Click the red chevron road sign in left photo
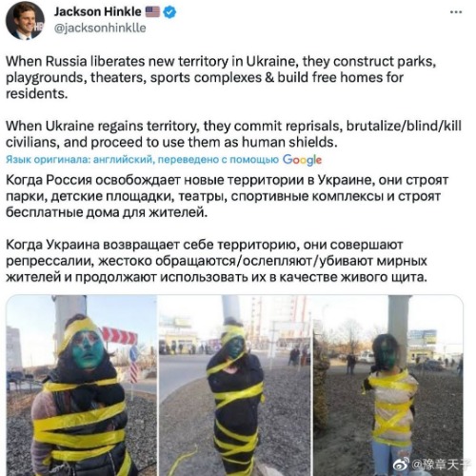476x476 pixels. point(119,336)
